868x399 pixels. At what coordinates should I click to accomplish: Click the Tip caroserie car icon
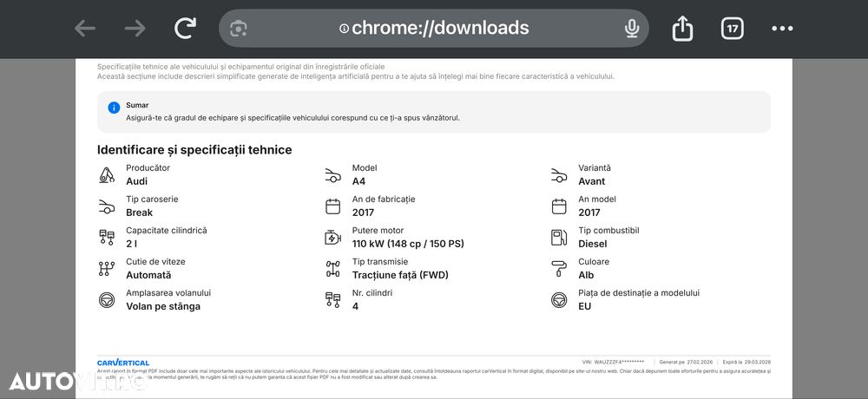[x=106, y=206]
